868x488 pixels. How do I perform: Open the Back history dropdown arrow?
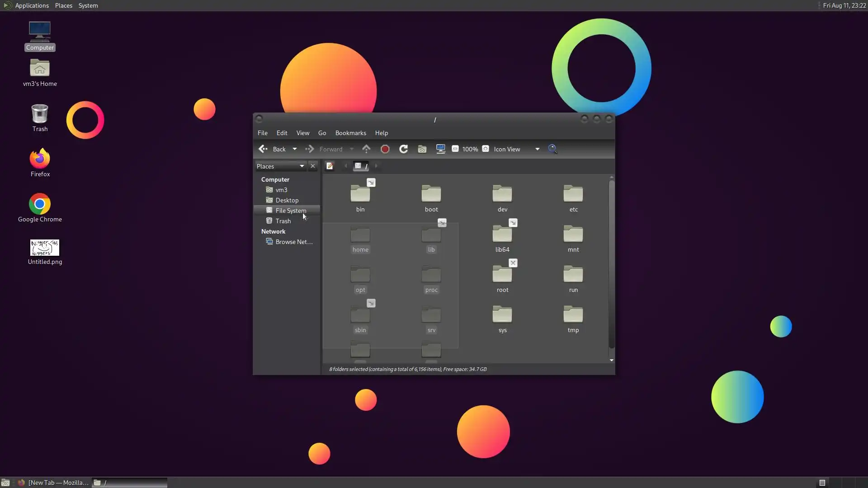tap(295, 149)
